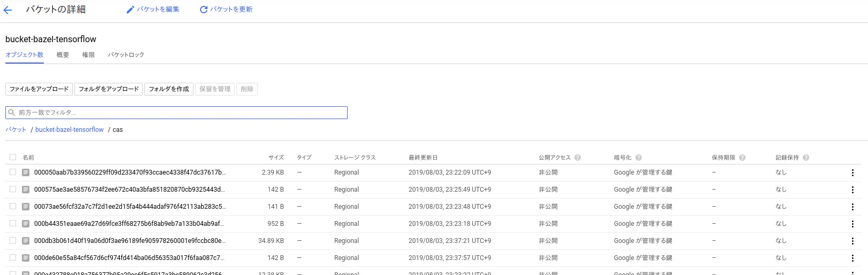Click the 2.39 KB size cell
868x275 pixels.
[273, 172]
